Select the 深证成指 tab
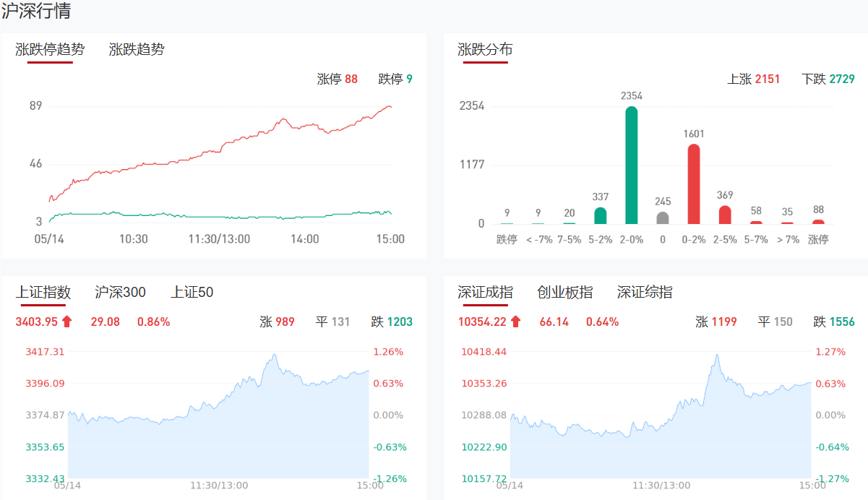 [485, 293]
